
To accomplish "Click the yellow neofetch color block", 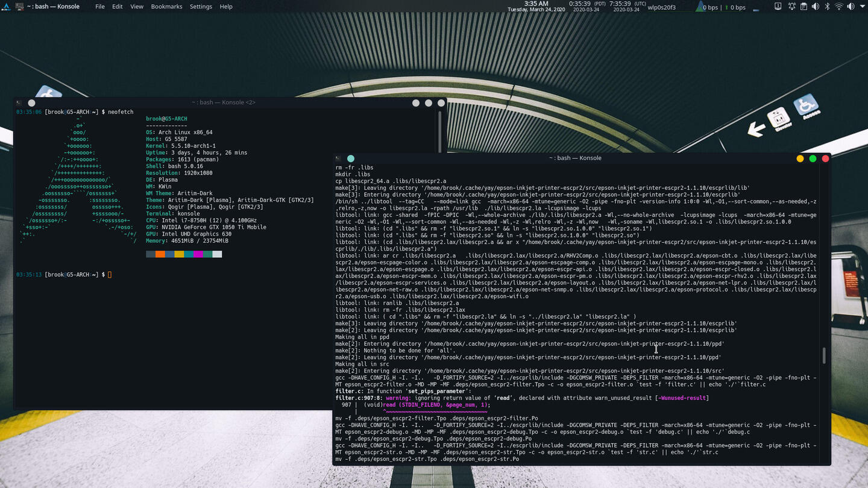I will tap(179, 254).
